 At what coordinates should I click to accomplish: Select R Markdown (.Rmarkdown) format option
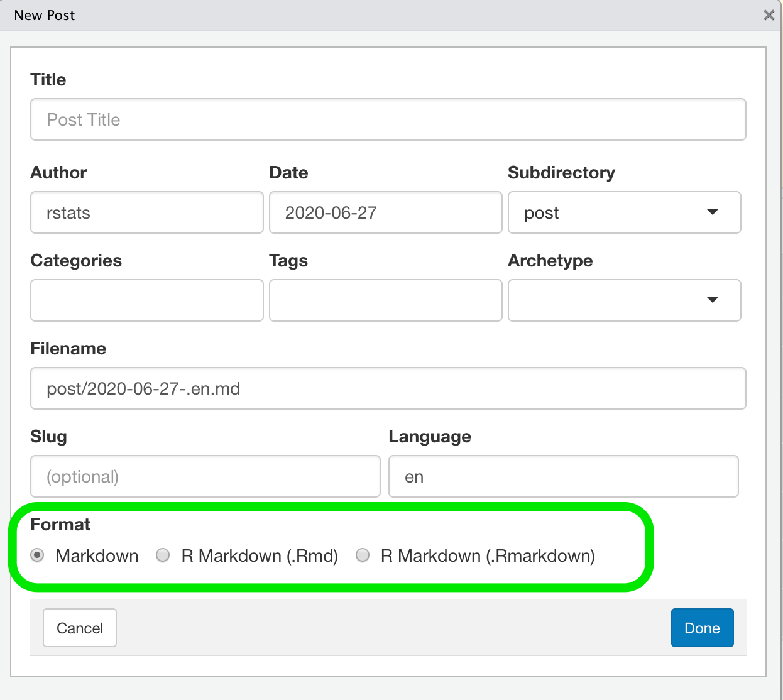[x=363, y=555]
